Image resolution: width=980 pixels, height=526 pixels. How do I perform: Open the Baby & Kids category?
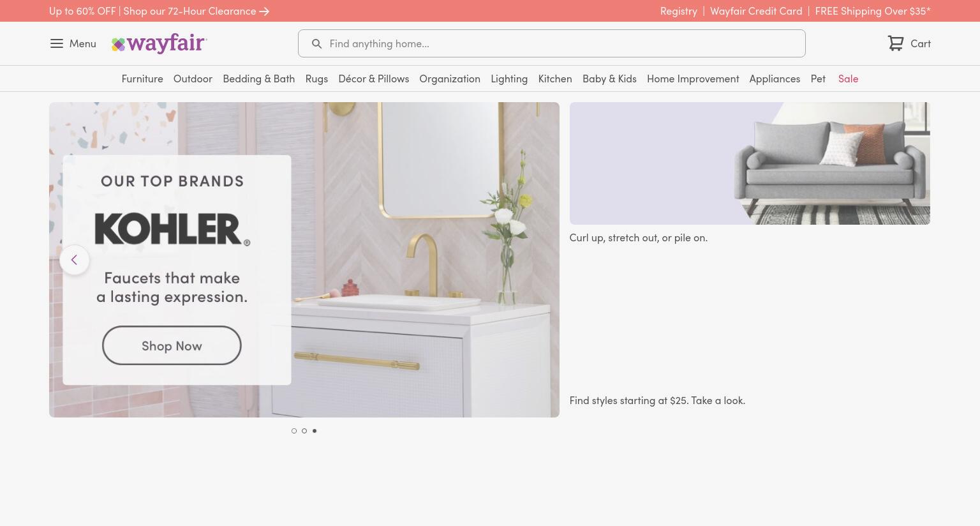609,79
